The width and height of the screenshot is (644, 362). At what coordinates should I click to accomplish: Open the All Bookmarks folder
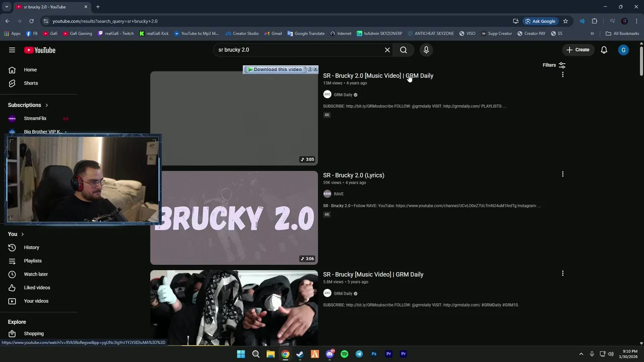click(x=622, y=34)
